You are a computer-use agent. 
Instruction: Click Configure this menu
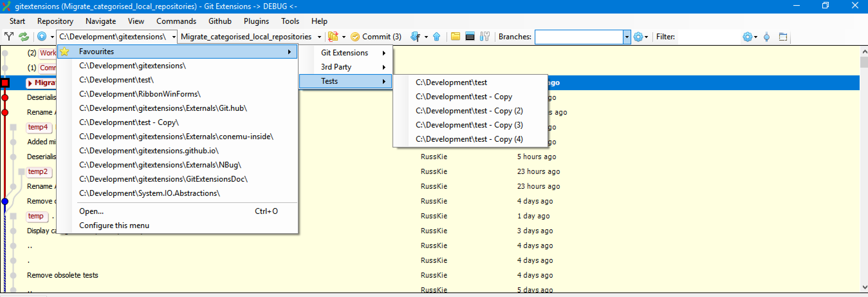point(114,225)
